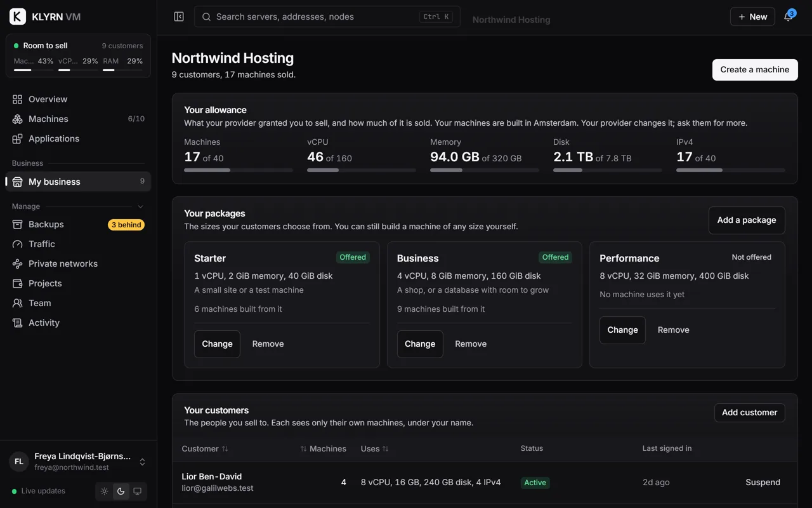
Task: Click Add customer button
Action: point(749,413)
